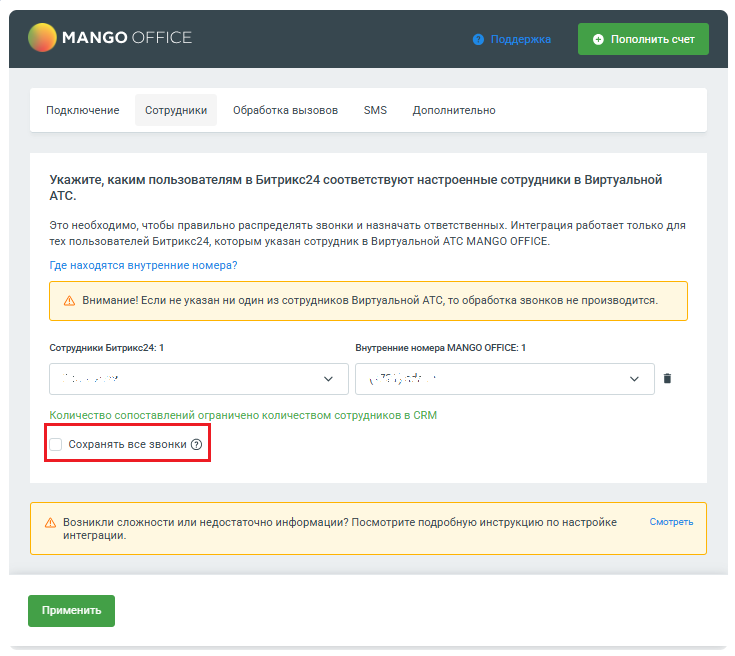Go to the SMS tab
This screenshot has width=735, height=656.
(375, 110)
